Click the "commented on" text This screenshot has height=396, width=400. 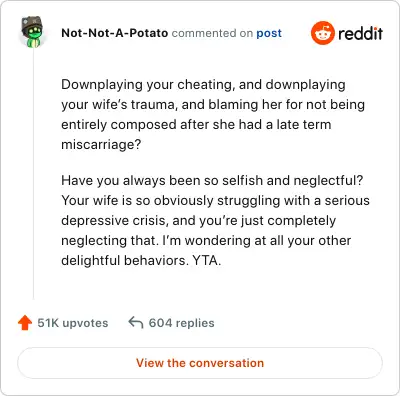(212, 33)
